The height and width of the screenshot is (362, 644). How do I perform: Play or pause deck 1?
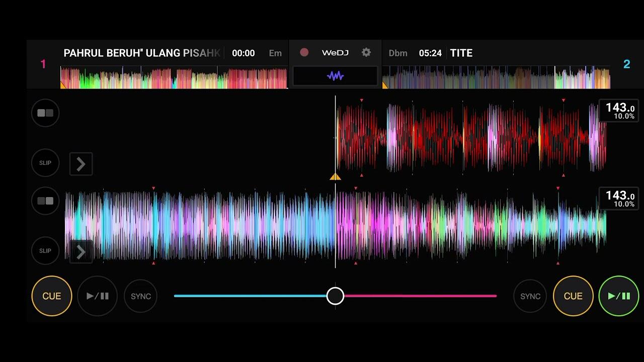click(x=98, y=296)
